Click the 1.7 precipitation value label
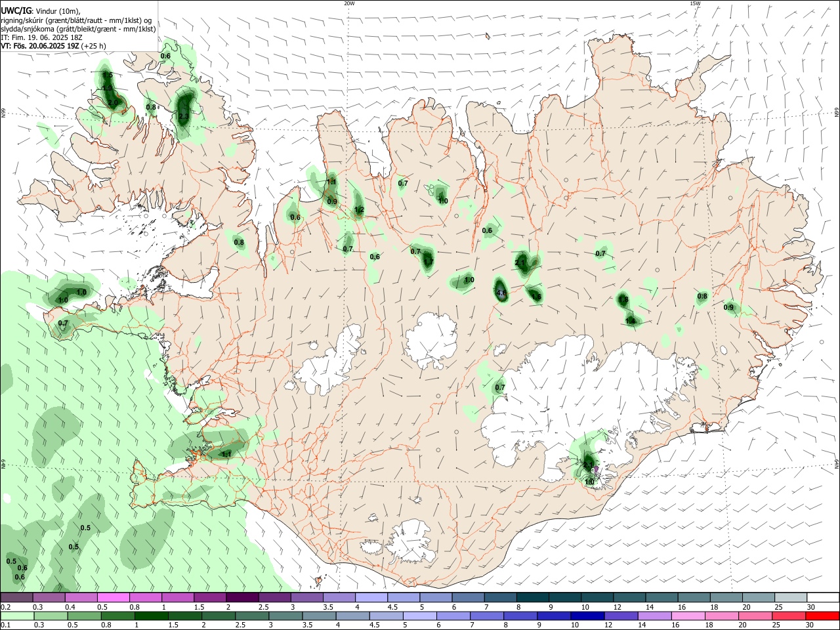The image size is (840, 630). coord(428,262)
